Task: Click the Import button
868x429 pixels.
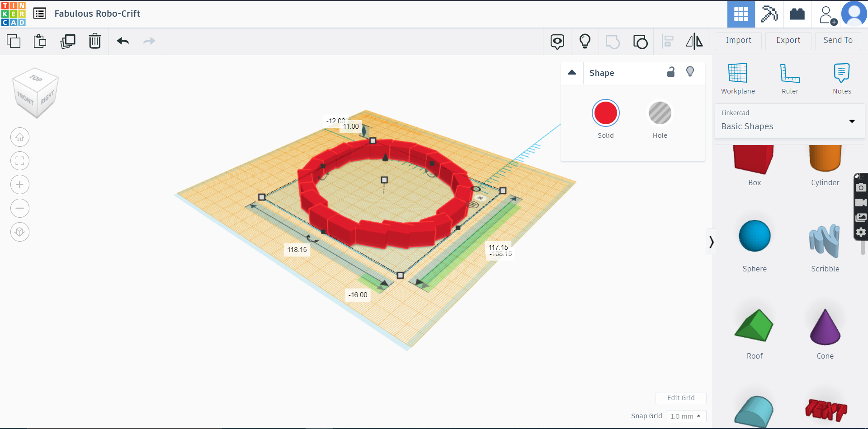Action: click(739, 41)
